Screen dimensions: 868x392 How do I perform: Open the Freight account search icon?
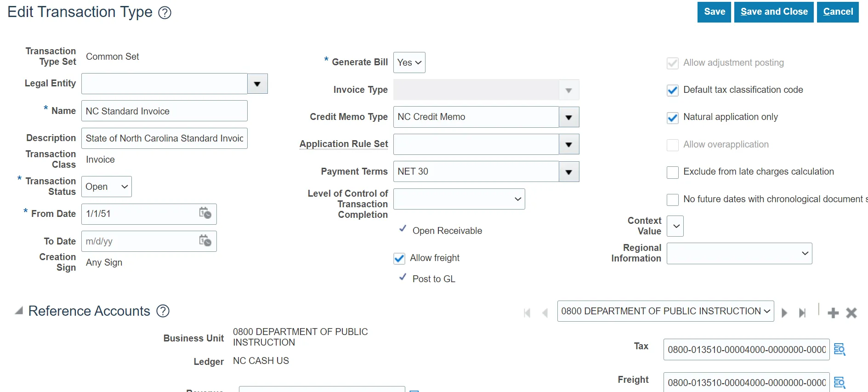[840, 382]
